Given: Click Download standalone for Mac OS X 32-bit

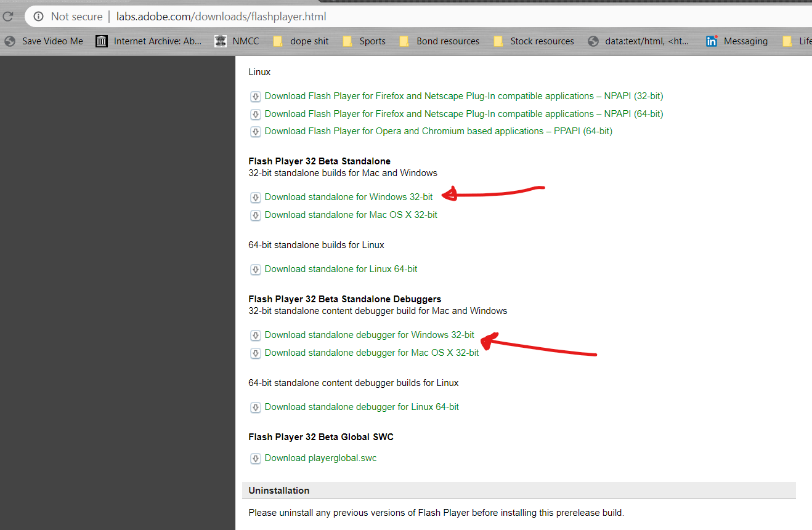Looking at the screenshot, I should pyautogui.click(x=351, y=215).
